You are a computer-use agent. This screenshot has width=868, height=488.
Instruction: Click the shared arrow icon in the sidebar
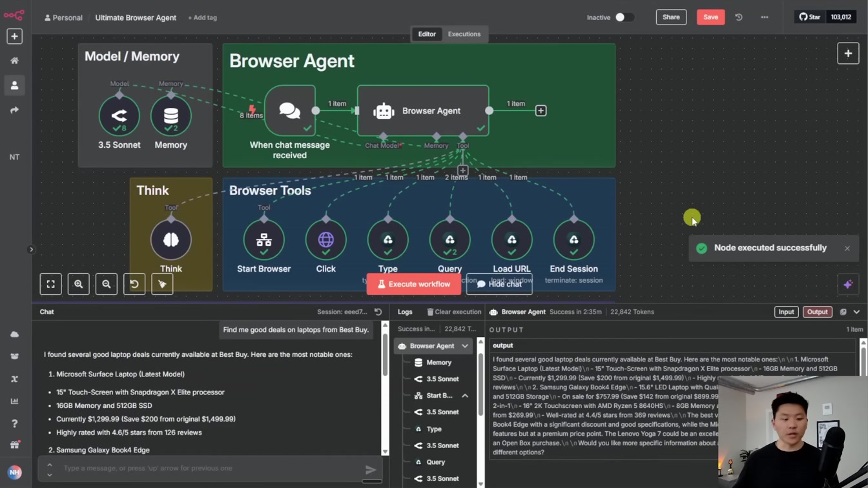14,110
